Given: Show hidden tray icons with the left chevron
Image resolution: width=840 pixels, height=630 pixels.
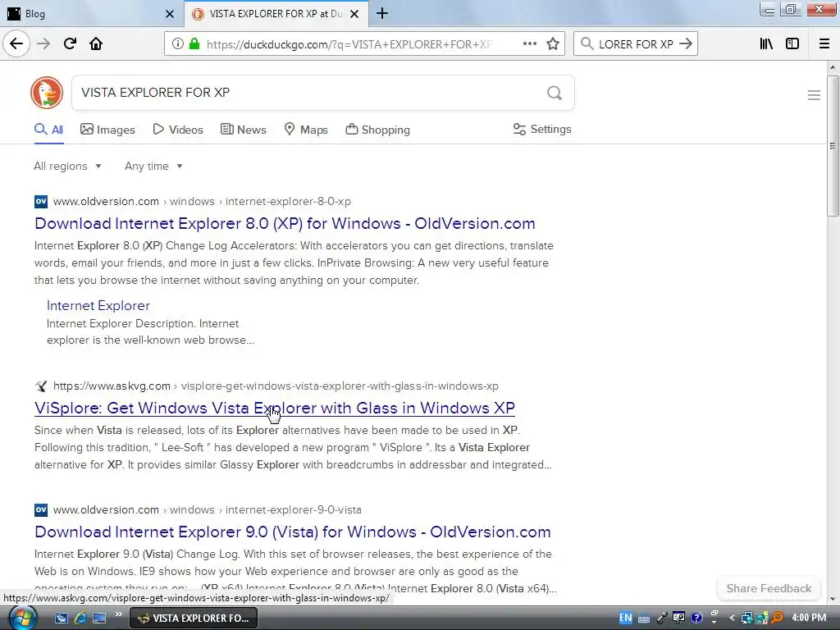Looking at the screenshot, I should coord(732,618).
